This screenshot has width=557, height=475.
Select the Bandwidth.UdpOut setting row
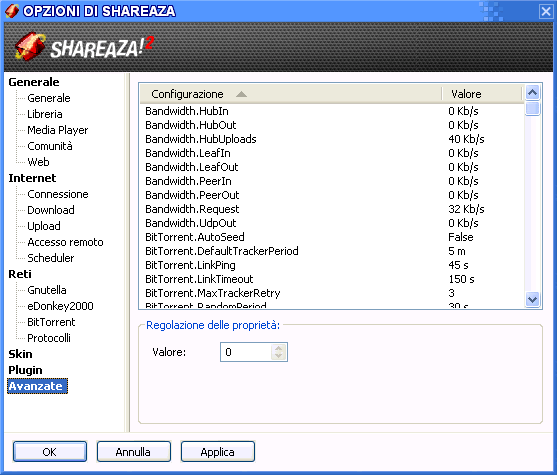click(332, 223)
